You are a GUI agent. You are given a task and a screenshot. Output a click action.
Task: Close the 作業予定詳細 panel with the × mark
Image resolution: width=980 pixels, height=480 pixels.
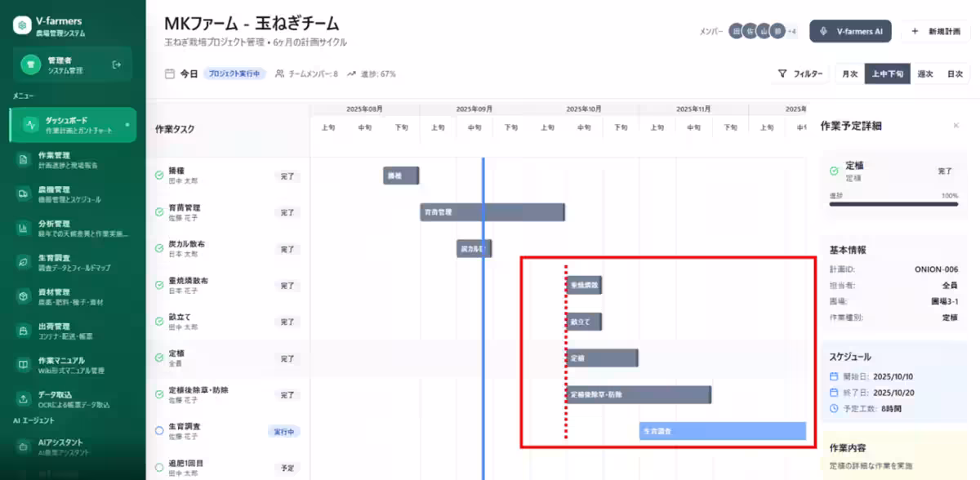(x=955, y=126)
